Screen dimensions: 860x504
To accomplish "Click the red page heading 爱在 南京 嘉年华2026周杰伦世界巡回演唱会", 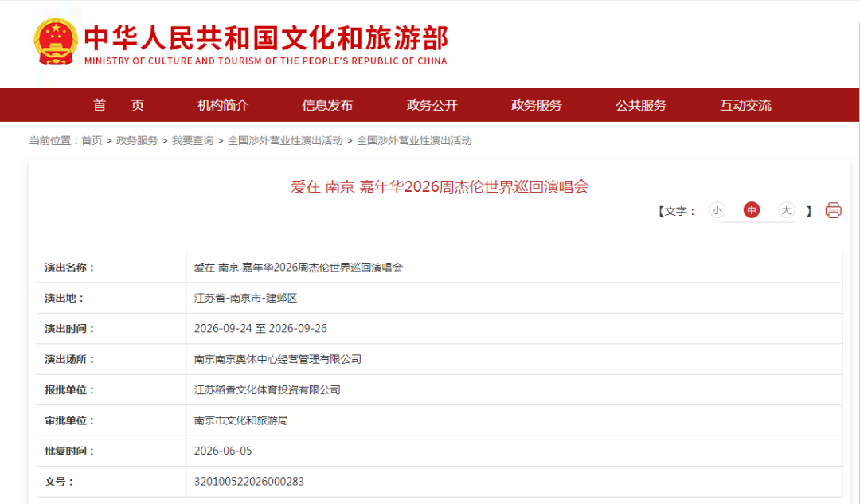I will click(440, 187).
